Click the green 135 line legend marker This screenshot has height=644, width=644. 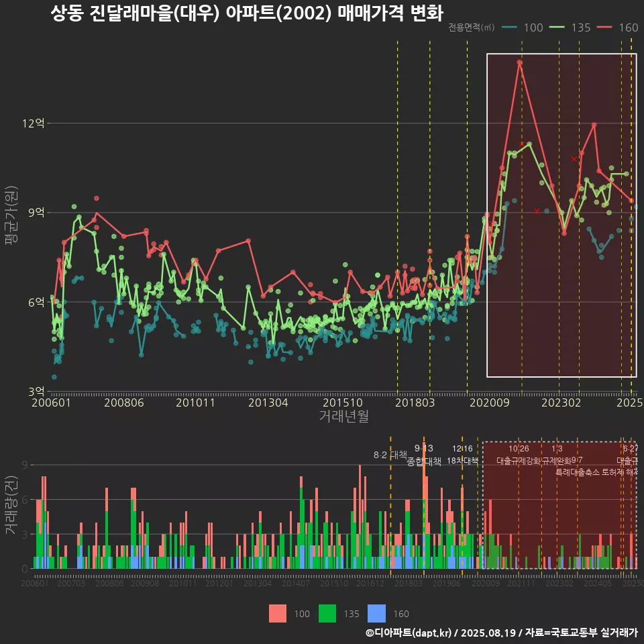point(557,28)
